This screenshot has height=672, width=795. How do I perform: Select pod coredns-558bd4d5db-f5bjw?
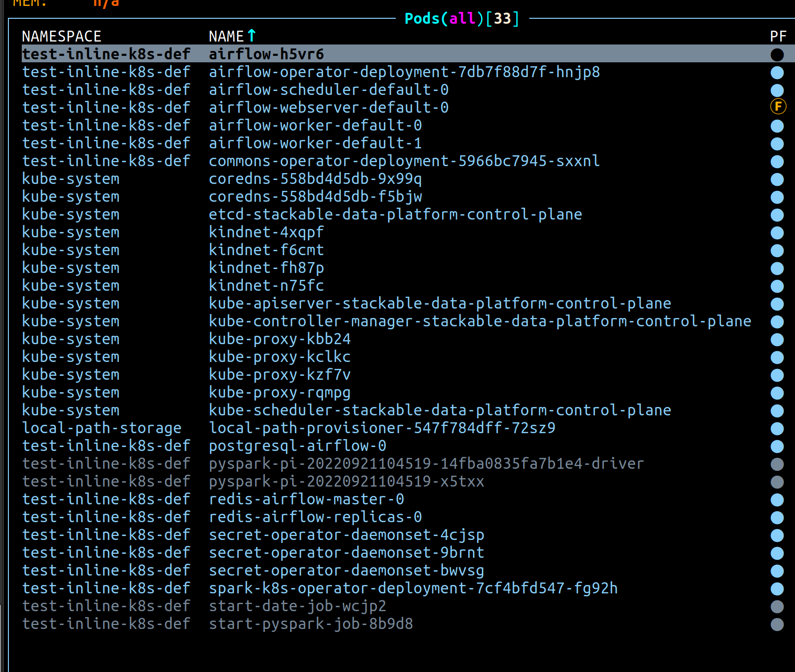pos(315,197)
